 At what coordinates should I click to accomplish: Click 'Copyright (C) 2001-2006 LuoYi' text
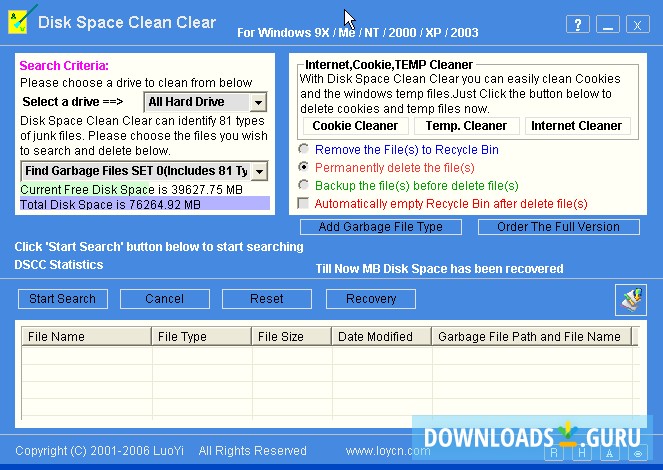(99, 451)
